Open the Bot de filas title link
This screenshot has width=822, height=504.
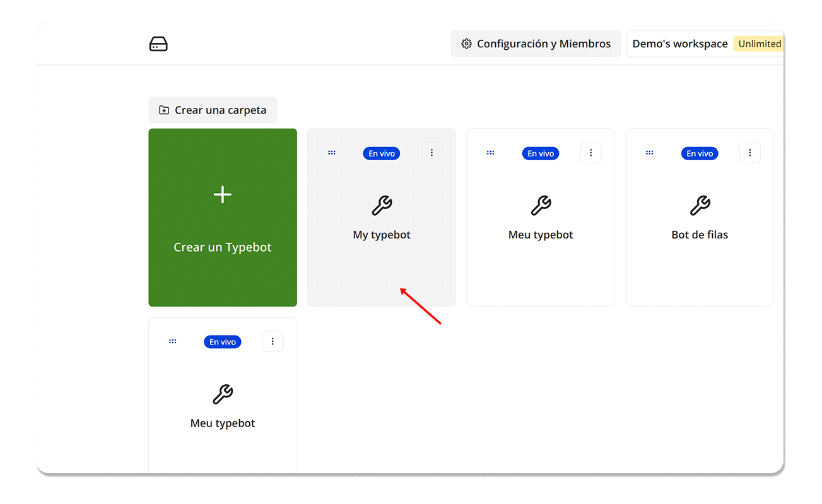point(700,235)
